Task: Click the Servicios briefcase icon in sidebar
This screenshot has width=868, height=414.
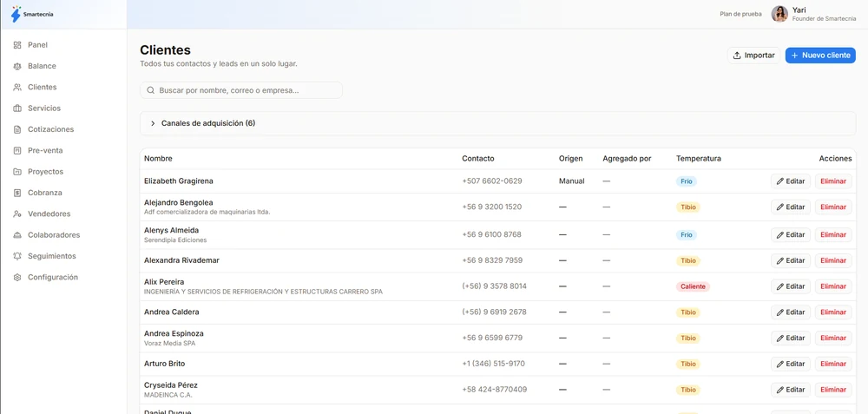Action: coord(17,108)
